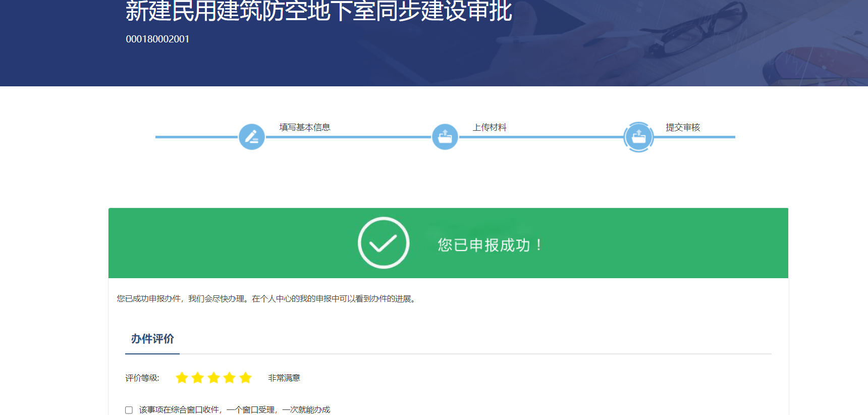This screenshot has width=868, height=415.
Task: Click the 您已成功申报办件 notice text
Action: coord(266,299)
